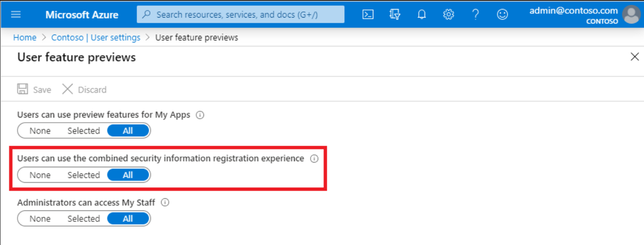644x245 pixels.
Task: Click the Save button
Action: (x=34, y=89)
